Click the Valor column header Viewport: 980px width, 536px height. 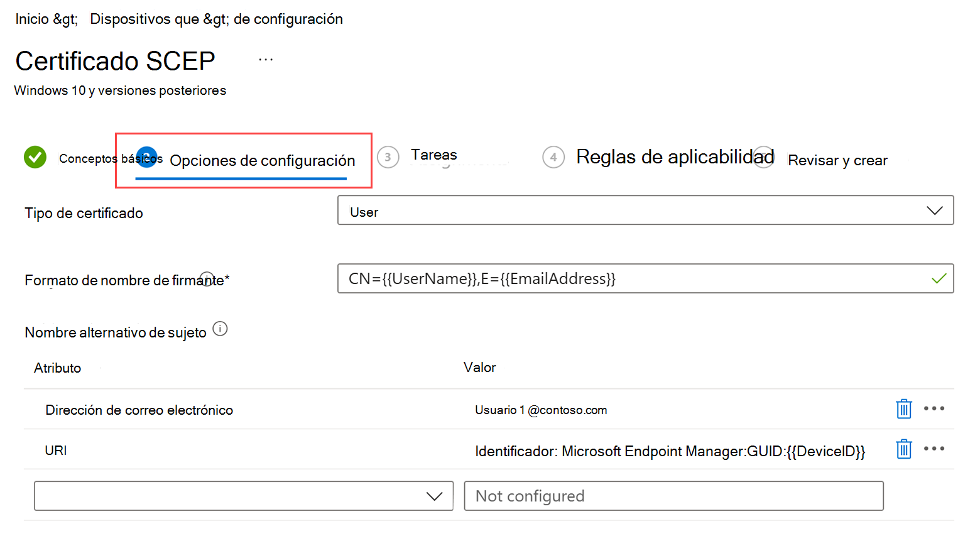click(x=480, y=368)
